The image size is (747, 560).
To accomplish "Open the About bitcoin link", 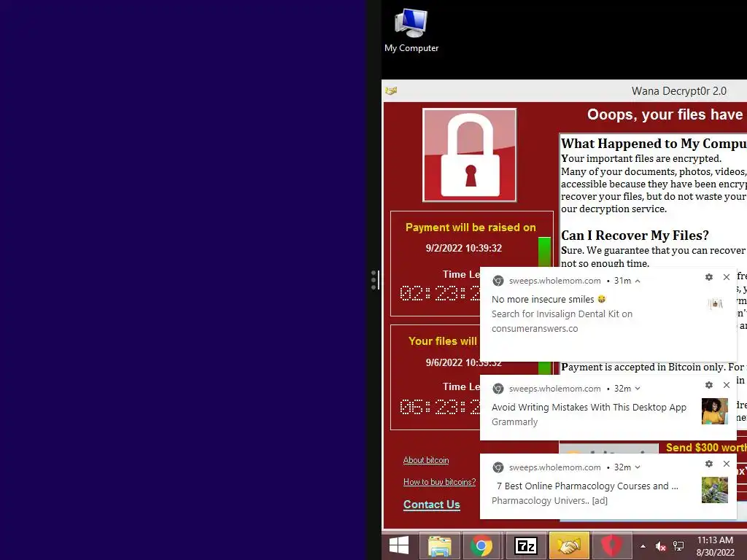I will pyautogui.click(x=426, y=460).
